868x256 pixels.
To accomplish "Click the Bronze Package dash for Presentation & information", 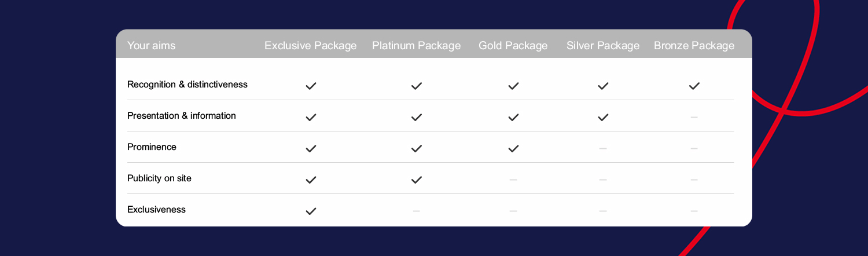I will click(694, 117).
